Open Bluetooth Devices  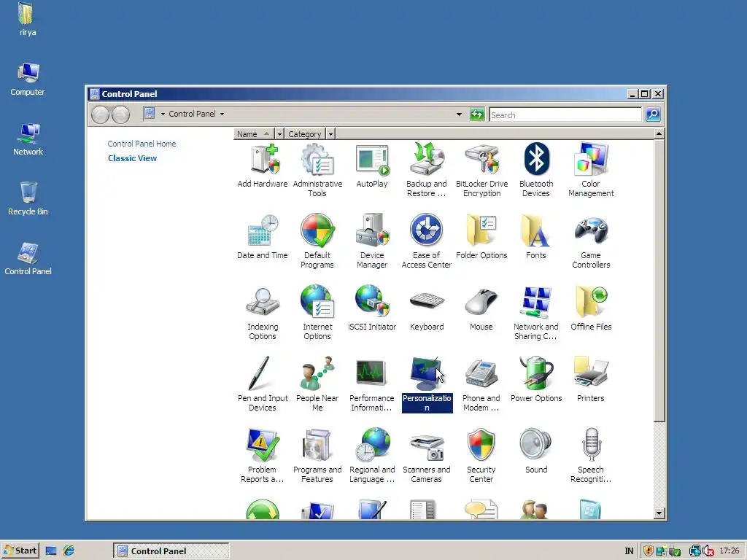click(x=536, y=170)
